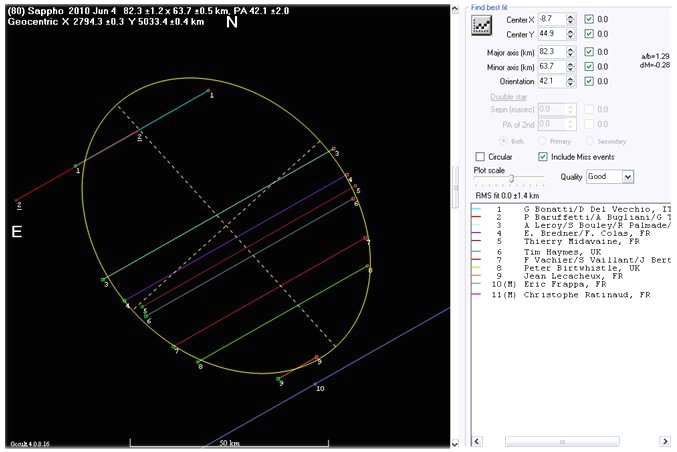The height and width of the screenshot is (452, 677).
Task: Increase Major axis with up spinner
Action: click(570, 48)
